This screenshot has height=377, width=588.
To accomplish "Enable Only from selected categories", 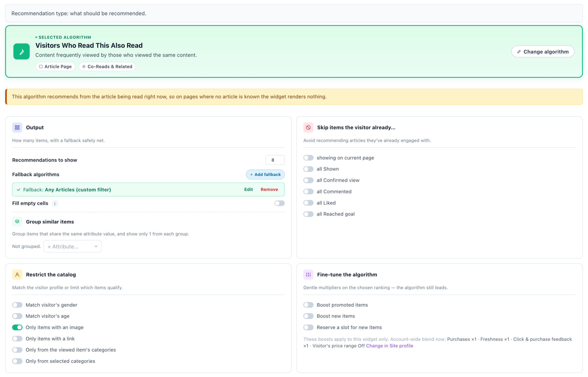I will pyautogui.click(x=17, y=361).
